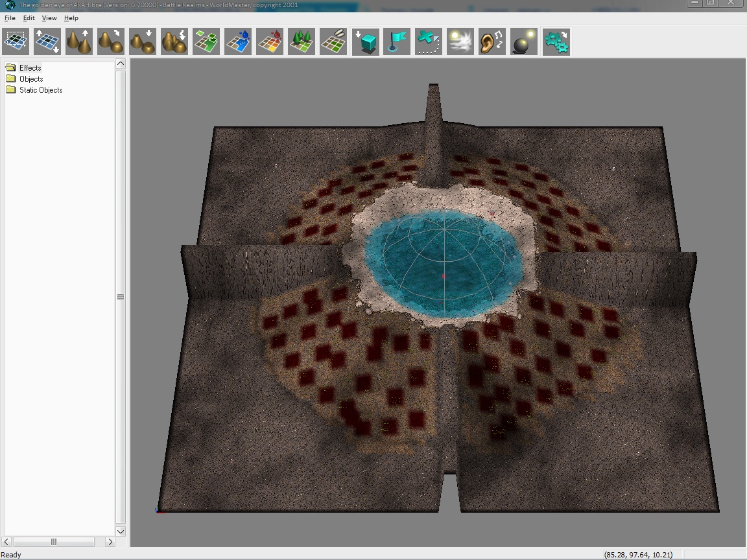Image resolution: width=747 pixels, height=560 pixels.
Task: Select the terrain region selection tool
Action: 16,41
